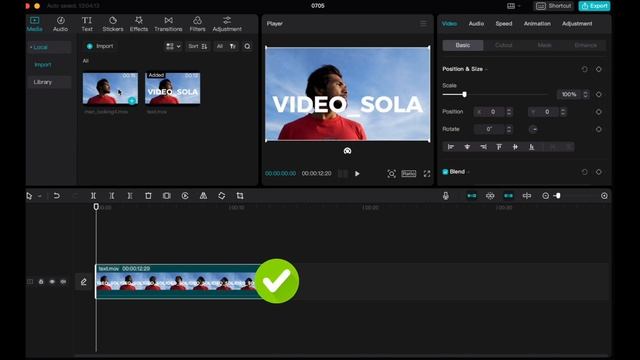
Task: Click the trash Delete icon
Action: click(148, 196)
